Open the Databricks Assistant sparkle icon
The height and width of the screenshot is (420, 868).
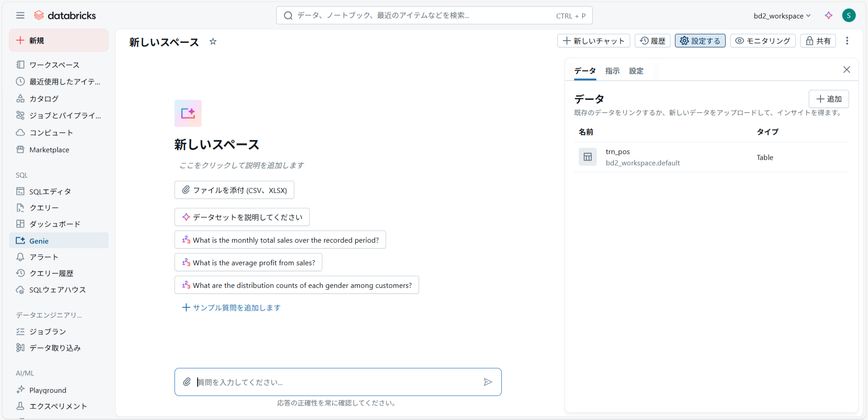(x=828, y=15)
